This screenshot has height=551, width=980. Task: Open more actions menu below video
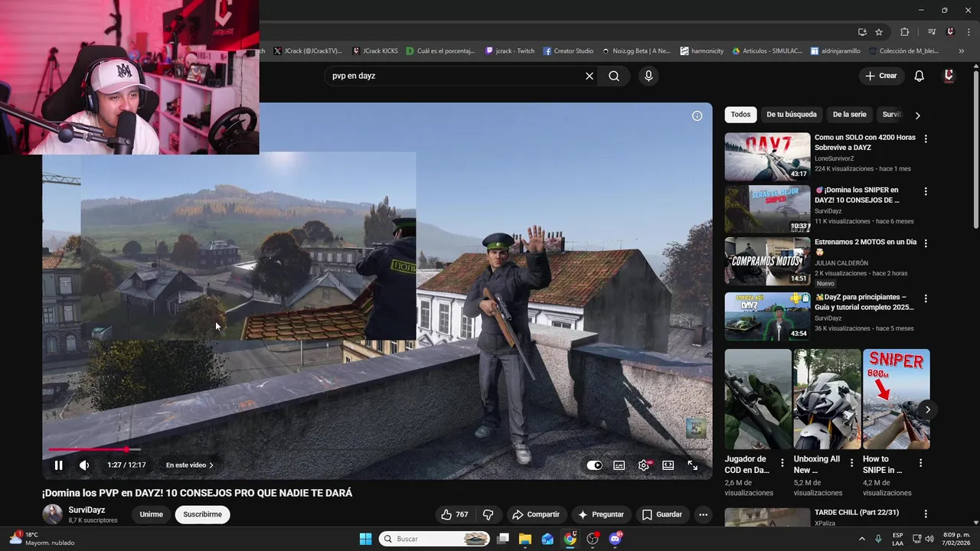tap(703, 514)
